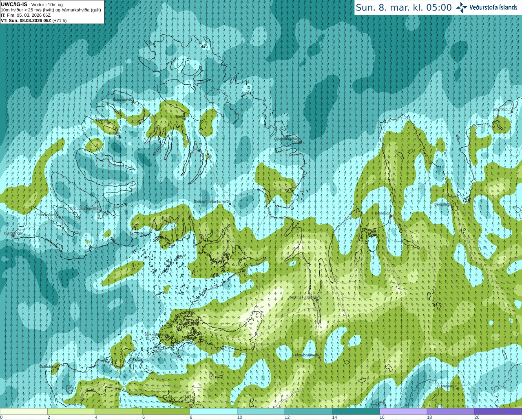The height and width of the screenshot is (420, 522).
Task: Pick the 8–10 m/s pale cyan legend swatch
Action: click(x=213, y=411)
